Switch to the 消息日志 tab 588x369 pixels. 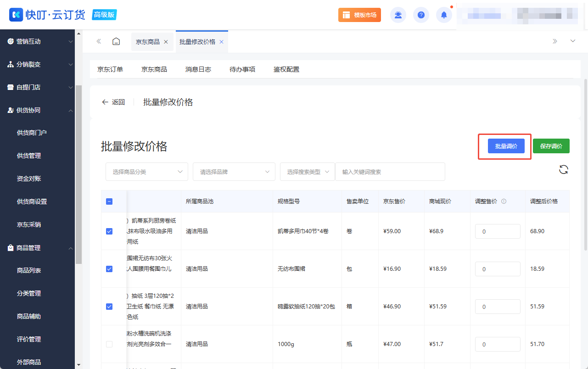[x=198, y=69]
